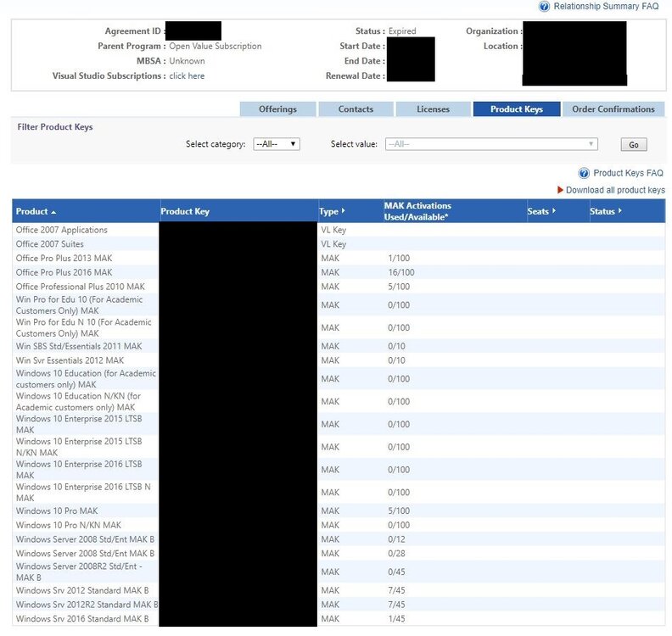Click Windows Srv 2012 Standard MAK B
The height and width of the screenshot is (636, 672).
[x=82, y=590]
